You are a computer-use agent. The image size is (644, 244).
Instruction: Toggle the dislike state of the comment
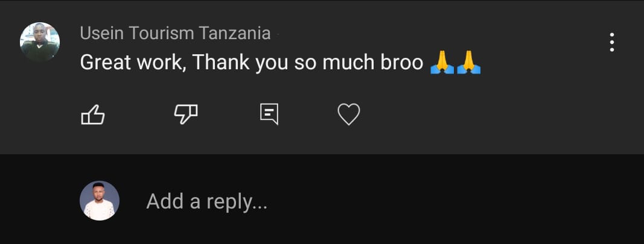[186, 114]
